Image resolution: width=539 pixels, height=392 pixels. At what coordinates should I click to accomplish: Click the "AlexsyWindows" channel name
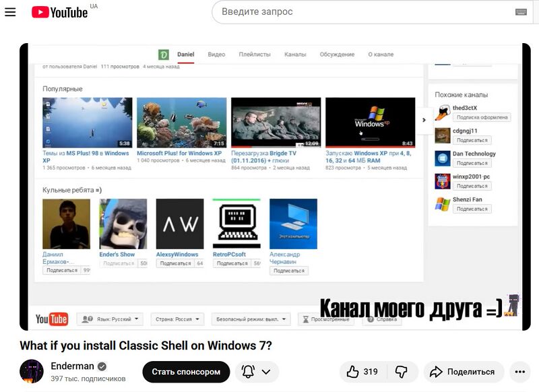(x=177, y=254)
